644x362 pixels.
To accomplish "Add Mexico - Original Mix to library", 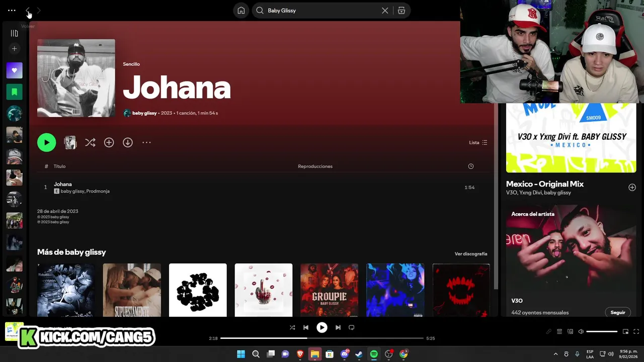I will 632,187.
